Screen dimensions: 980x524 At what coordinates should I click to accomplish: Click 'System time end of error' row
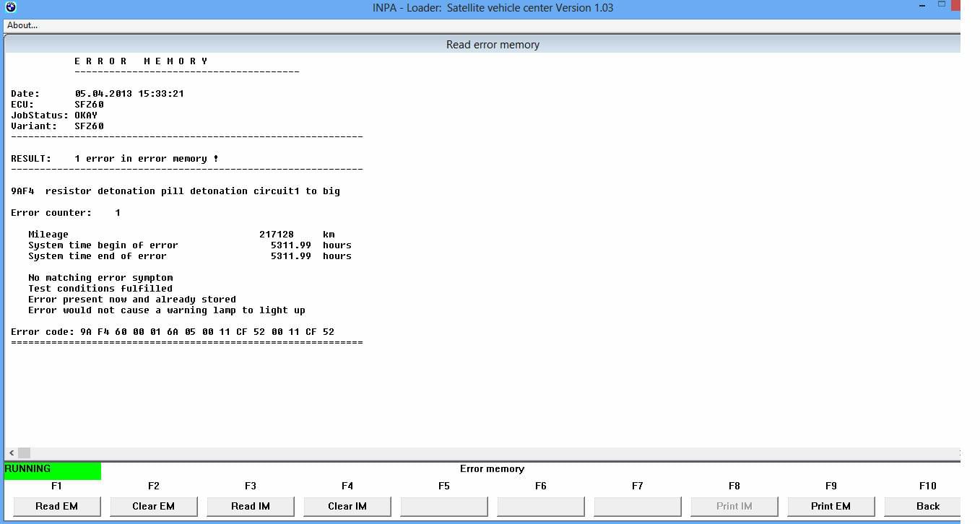pyautogui.click(x=190, y=256)
